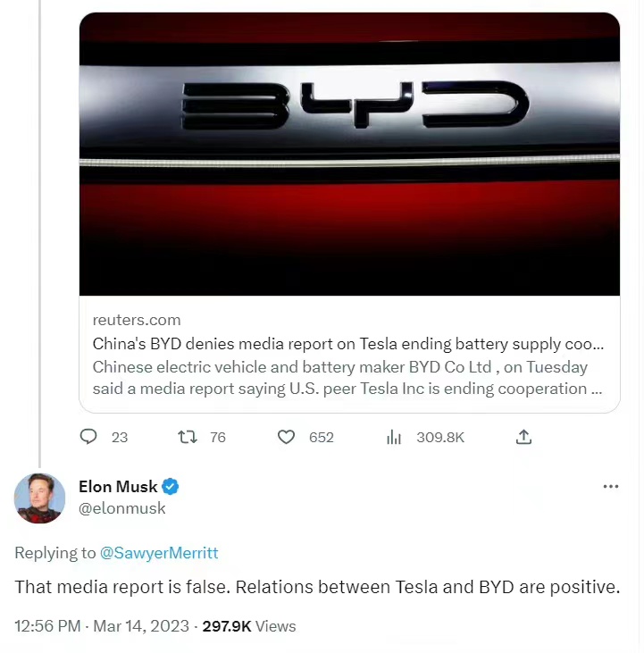644x653 pixels.
Task: Open the three-dot more options menu
Action: point(611,487)
